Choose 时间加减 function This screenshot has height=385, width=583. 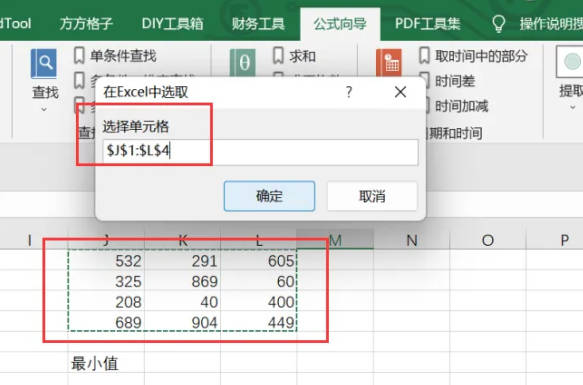click(461, 106)
